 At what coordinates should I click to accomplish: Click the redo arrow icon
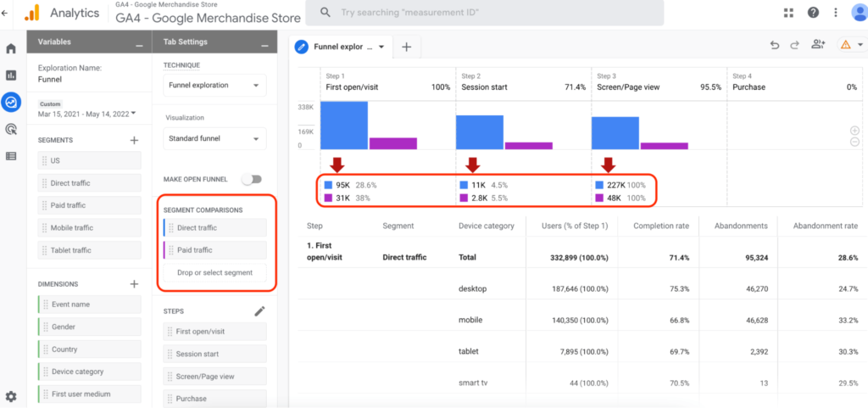click(x=795, y=46)
